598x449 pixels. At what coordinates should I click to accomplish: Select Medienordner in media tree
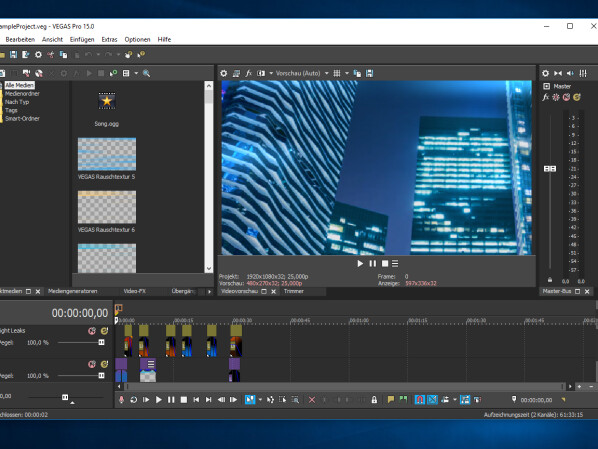point(22,93)
